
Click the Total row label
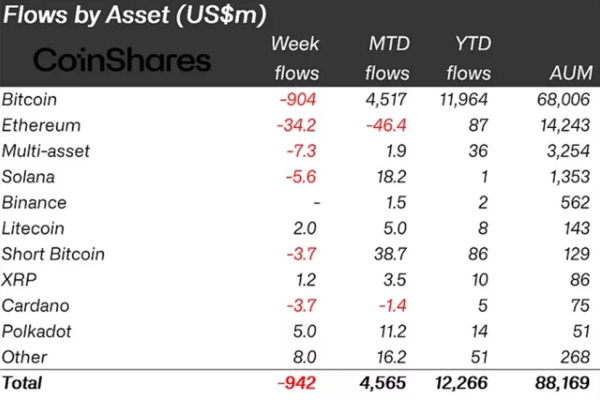(22, 383)
